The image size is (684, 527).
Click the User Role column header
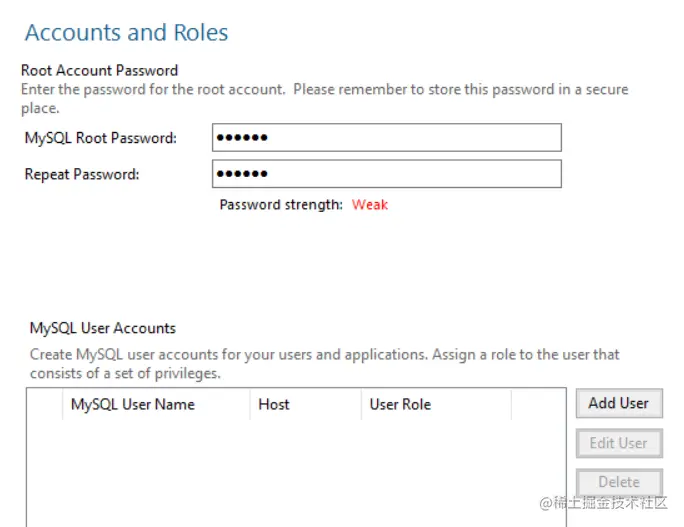click(400, 404)
